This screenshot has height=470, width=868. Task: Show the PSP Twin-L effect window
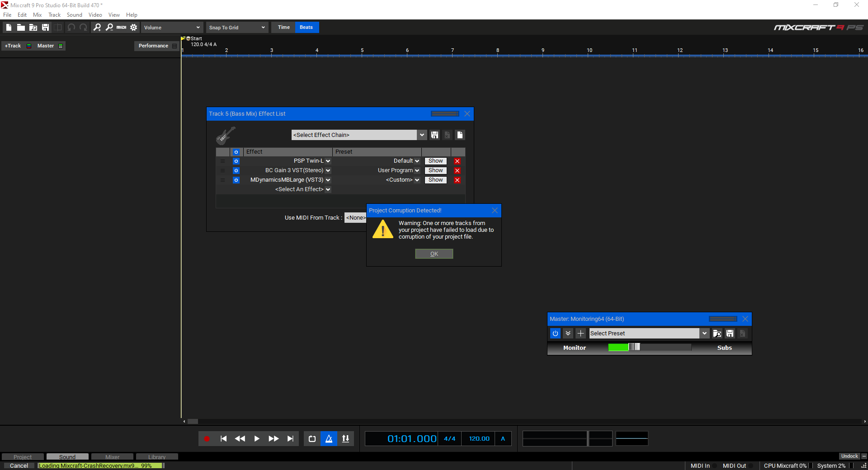[436, 161]
